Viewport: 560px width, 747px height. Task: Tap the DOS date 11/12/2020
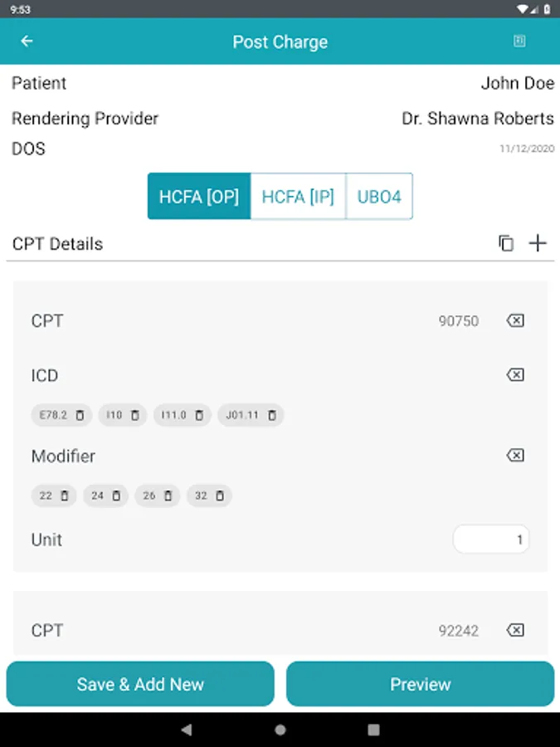(x=526, y=149)
